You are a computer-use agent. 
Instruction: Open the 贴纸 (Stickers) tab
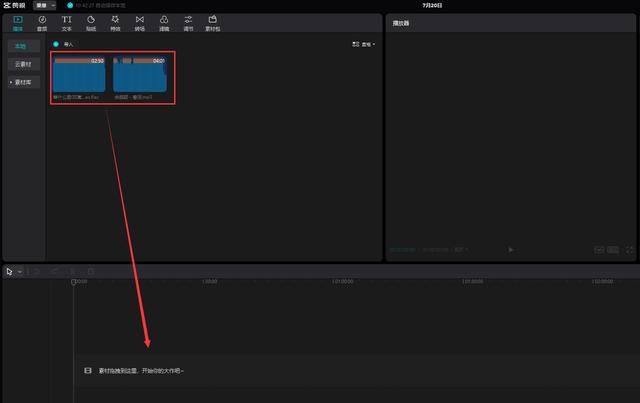pyautogui.click(x=91, y=23)
